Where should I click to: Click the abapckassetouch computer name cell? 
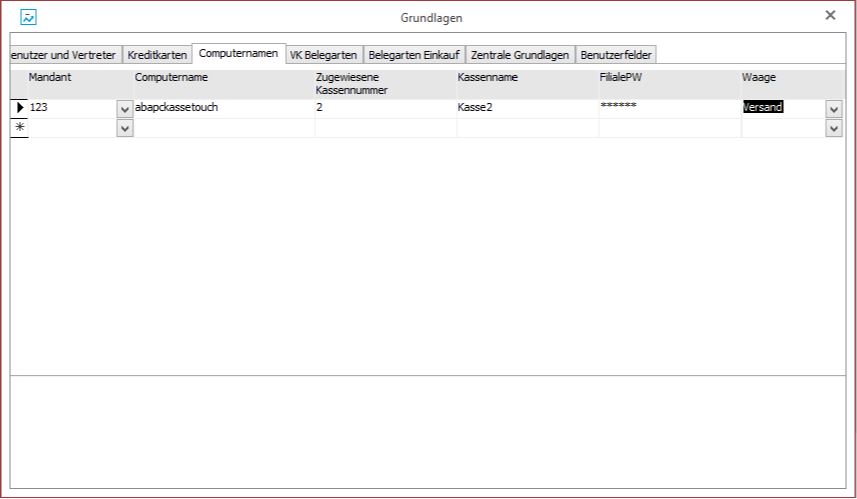point(223,108)
